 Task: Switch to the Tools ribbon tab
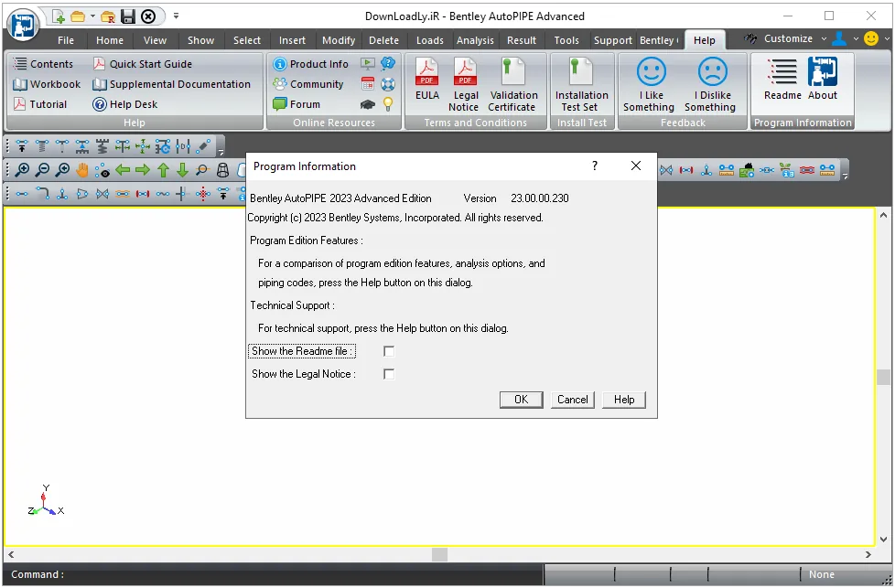click(x=566, y=40)
